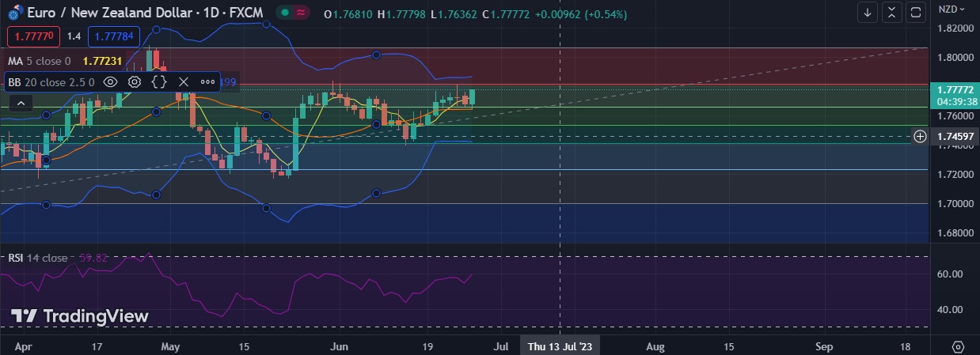The width and height of the screenshot is (980, 355).
Task: Toggle the green market status indicator
Action: pyautogui.click(x=283, y=13)
